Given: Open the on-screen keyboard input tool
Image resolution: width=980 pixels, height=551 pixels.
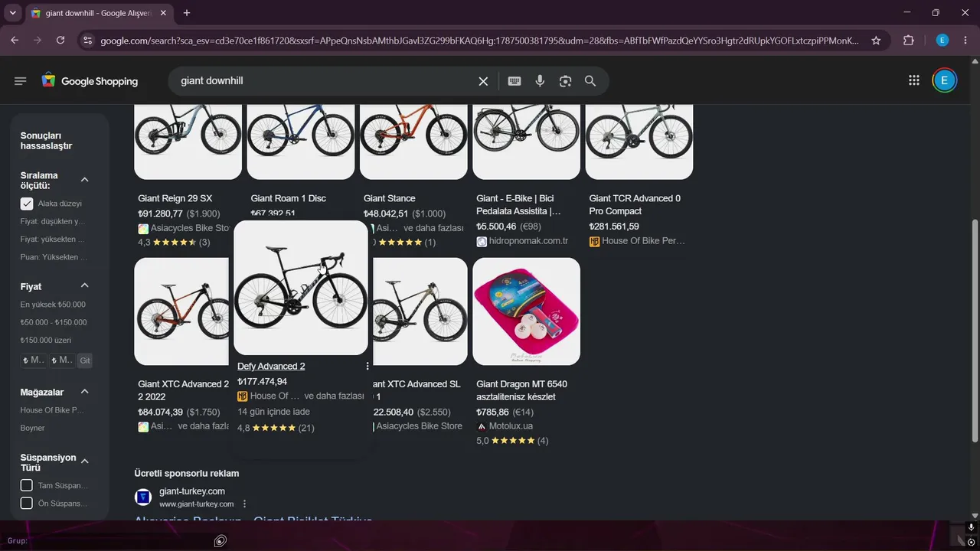Looking at the screenshot, I should point(514,81).
